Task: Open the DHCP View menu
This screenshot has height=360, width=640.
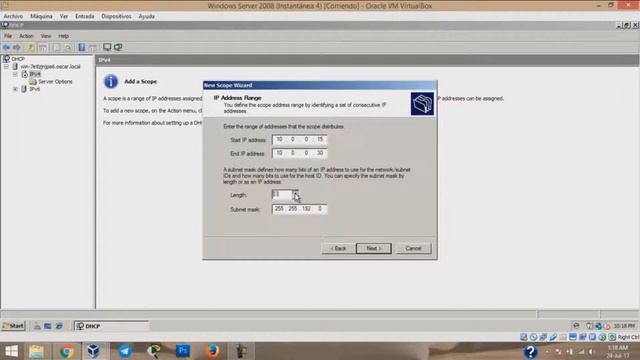Action: (x=46, y=36)
